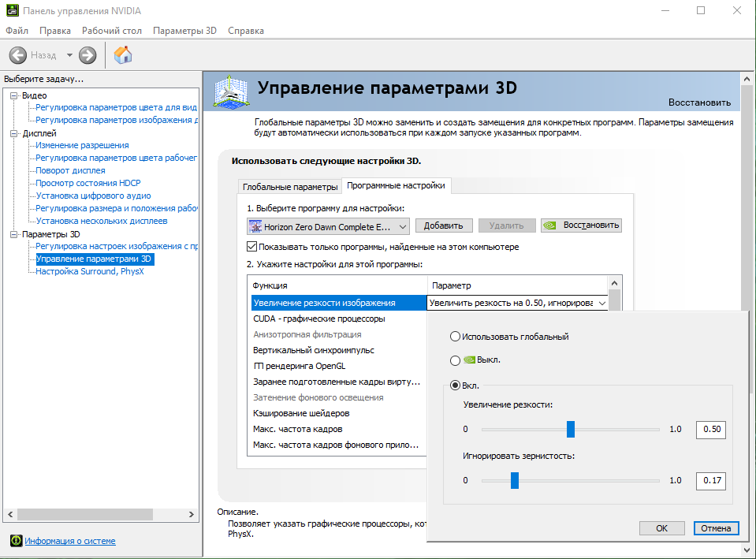Image resolution: width=756 pixels, height=559 pixels.
Task: Switch to Глобальные параметры tab
Action: tap(290, 187)
